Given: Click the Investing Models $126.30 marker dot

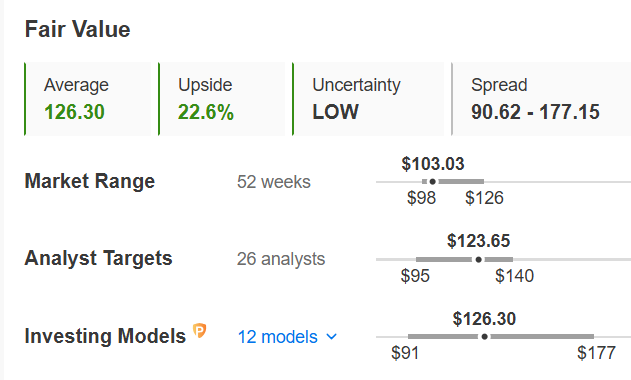Looking at the screenshot, I should pos(485,337).
